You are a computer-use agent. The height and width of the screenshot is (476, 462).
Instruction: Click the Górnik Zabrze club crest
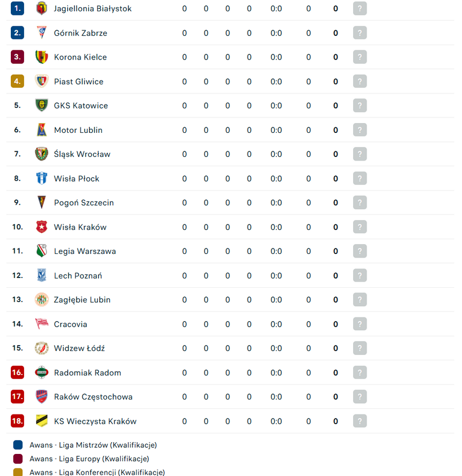[42, 33]
